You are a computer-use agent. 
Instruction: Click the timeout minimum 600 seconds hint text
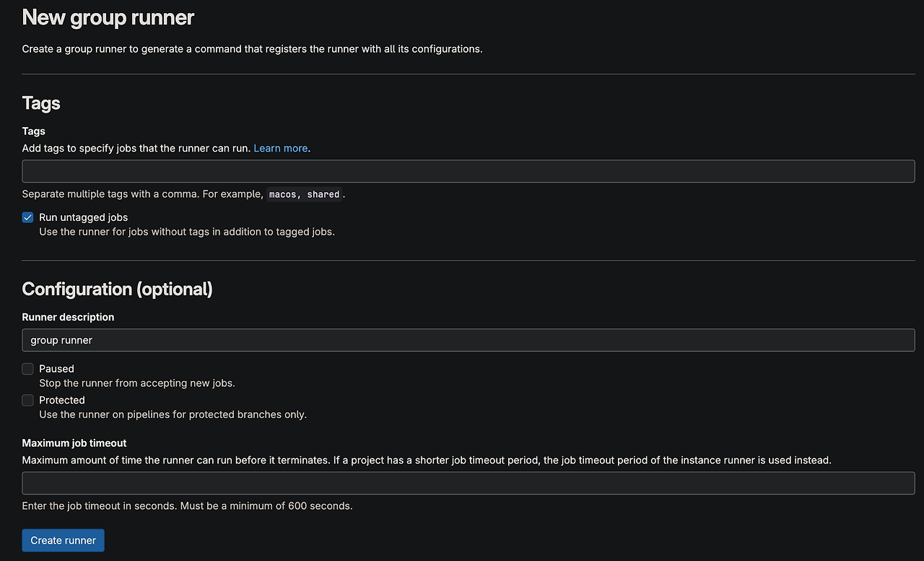(187, 505)
